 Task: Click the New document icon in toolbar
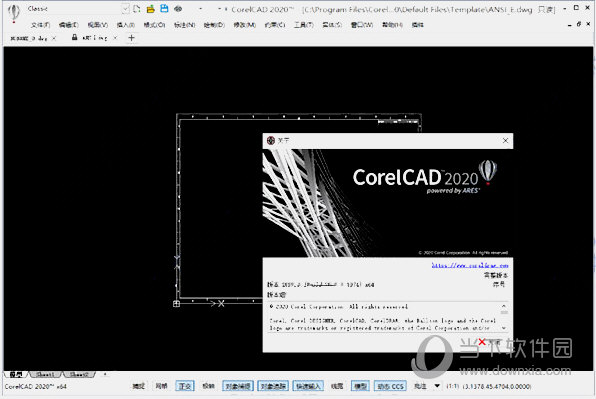pyautogui.click(x=136, y=8)
